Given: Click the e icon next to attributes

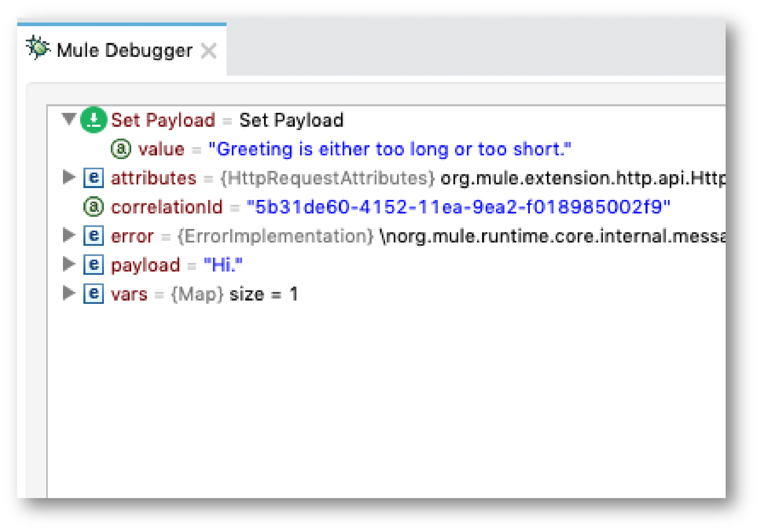Looking at the screenshot, I should pos(93,178).
